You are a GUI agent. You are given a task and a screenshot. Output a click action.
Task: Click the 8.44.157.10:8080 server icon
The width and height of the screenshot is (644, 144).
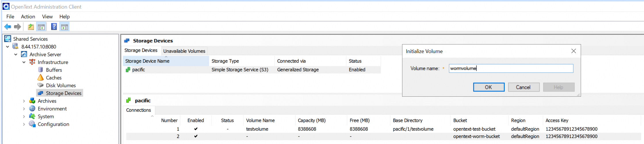pos(16,46)
